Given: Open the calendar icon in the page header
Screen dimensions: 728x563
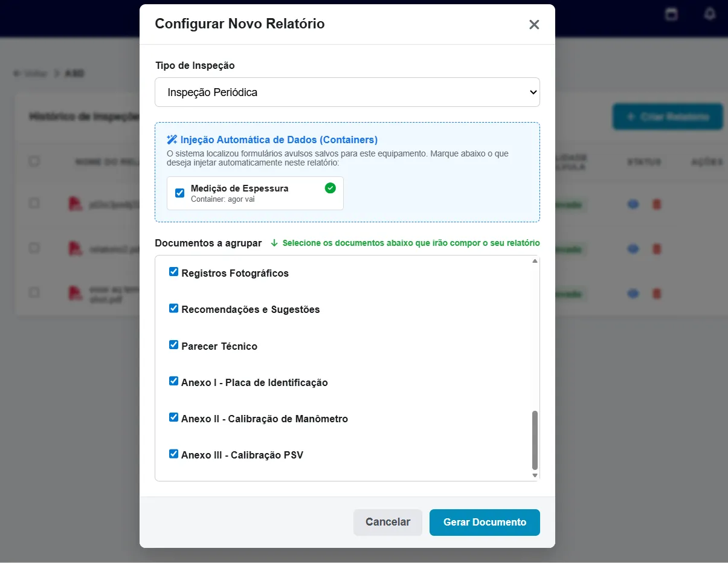Looking at the screenshot, I should [x=671, y=14].
